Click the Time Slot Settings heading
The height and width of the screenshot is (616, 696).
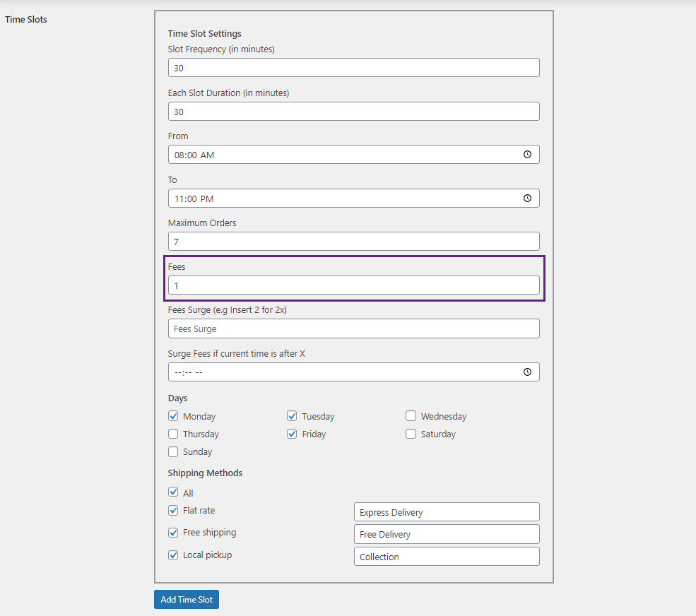[205, 34]
